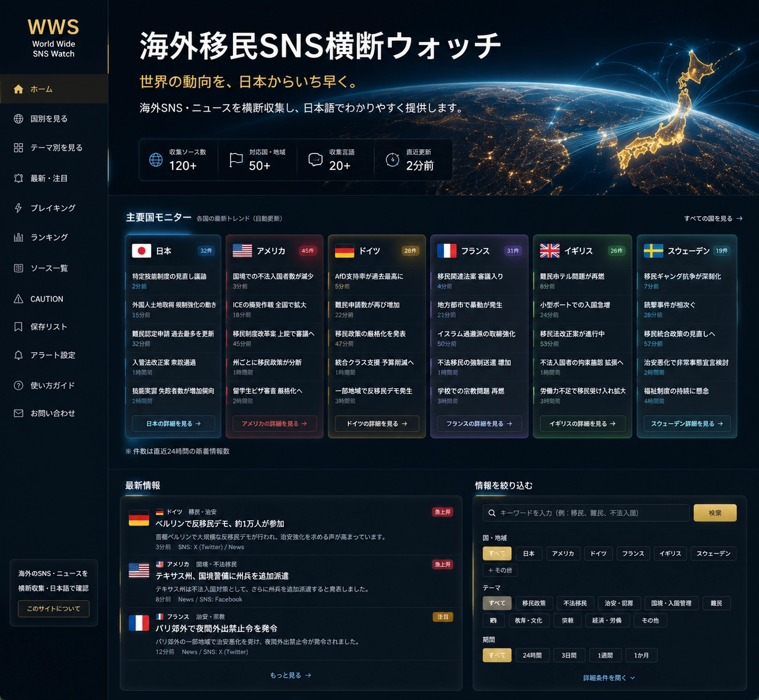The height and width of the screenshot is (700, 759).
Task: Click the lightning icon for ブレイキング
Action: 19,208
